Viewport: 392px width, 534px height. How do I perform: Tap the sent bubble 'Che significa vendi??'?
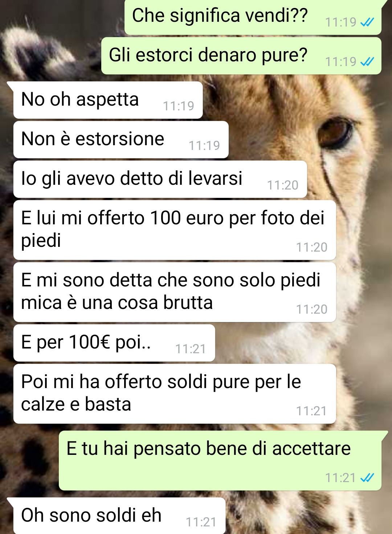pos(253,17)
